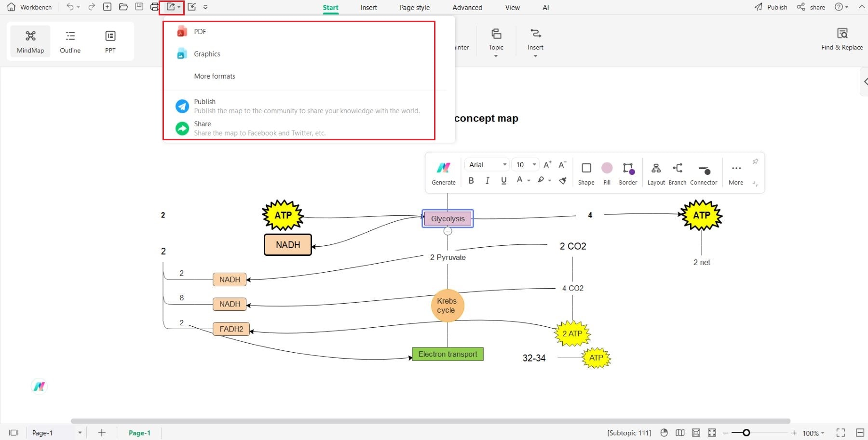Toggle Underline formatting

coord(504,180)
